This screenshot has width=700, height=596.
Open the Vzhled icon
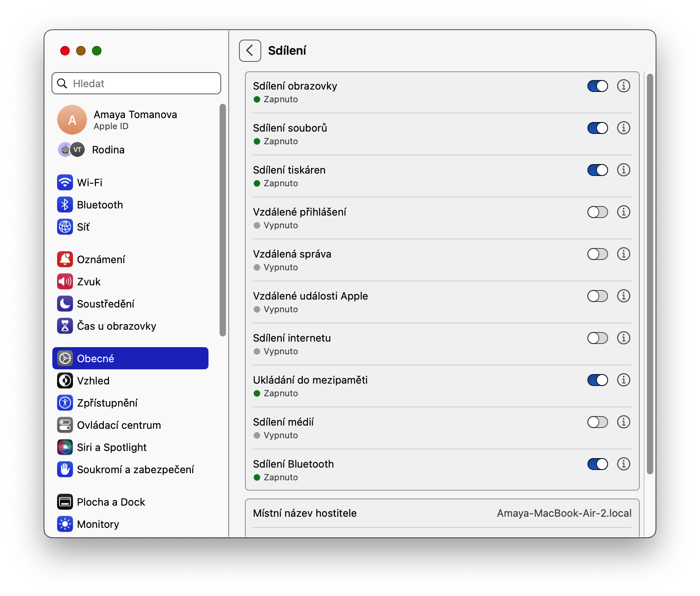(65, 381)
